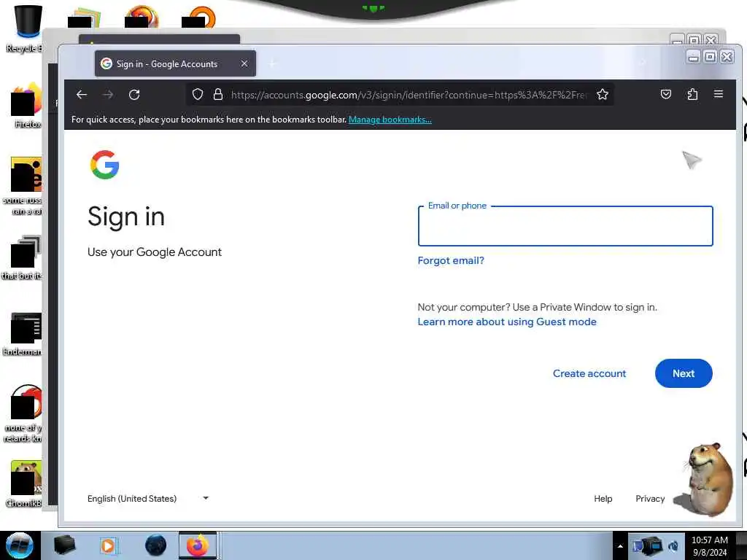Open the taskbar clock showing 10:57 AM
This screenshot has width=747, height=560.
click(x=709, y=546)
